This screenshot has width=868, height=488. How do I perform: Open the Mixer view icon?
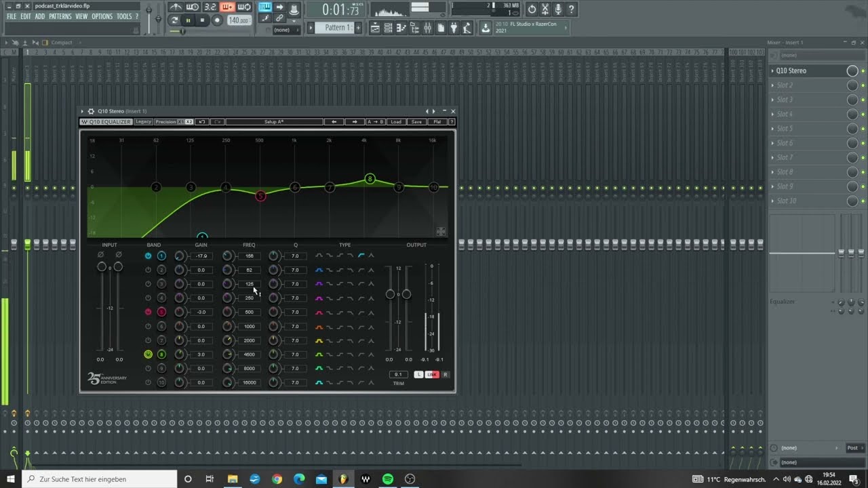(428, 28)
